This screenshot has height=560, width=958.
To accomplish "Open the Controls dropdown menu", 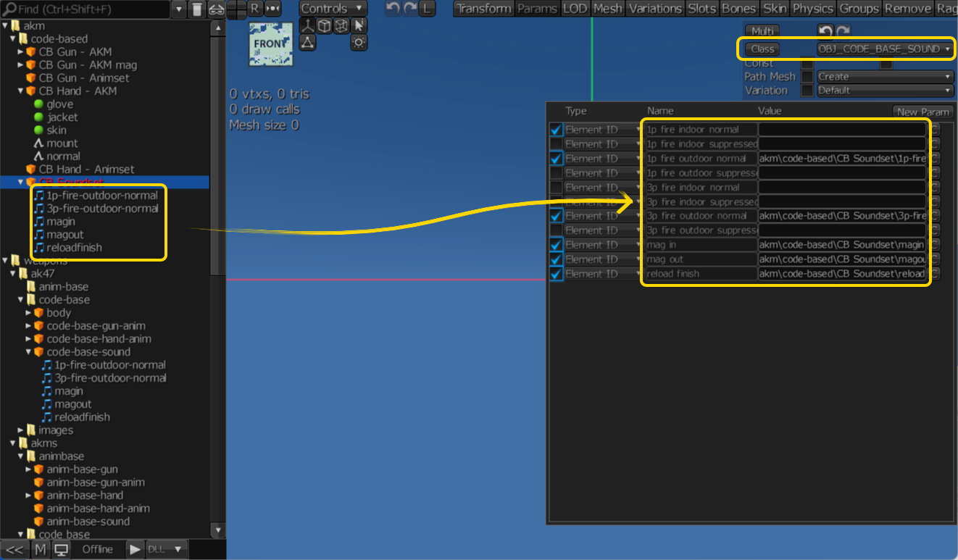I will (333, 9).
